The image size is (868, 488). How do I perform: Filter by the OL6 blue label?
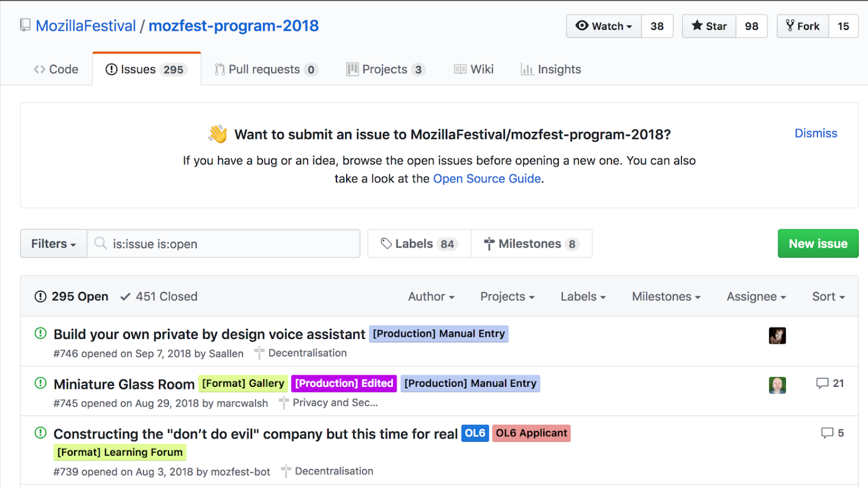(x=475, y=433)
